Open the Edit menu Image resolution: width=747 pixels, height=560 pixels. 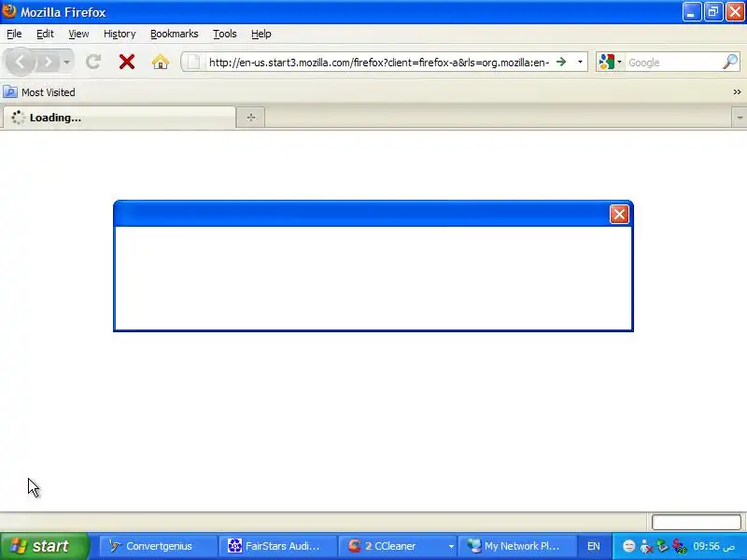click(45, 34)
